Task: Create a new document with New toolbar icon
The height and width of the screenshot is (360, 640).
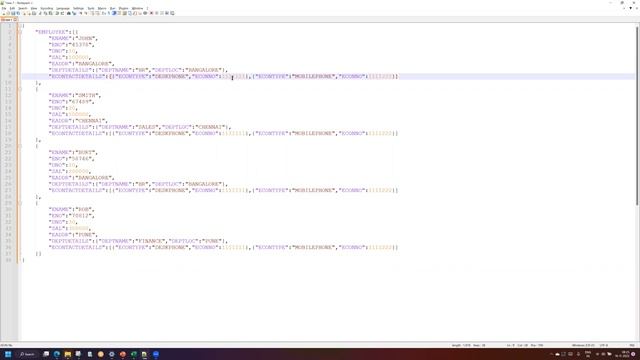Action: coord(3,13)
